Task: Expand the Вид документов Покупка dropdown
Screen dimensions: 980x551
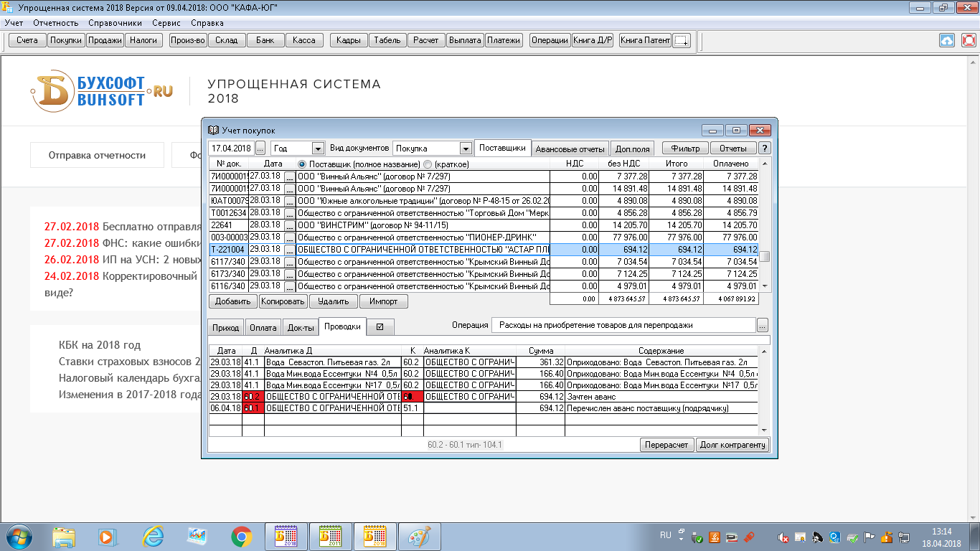Action: tap(466, 149)
